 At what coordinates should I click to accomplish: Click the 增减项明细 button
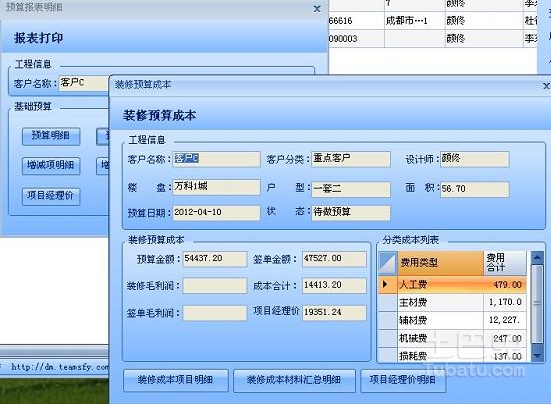point(51,165)
